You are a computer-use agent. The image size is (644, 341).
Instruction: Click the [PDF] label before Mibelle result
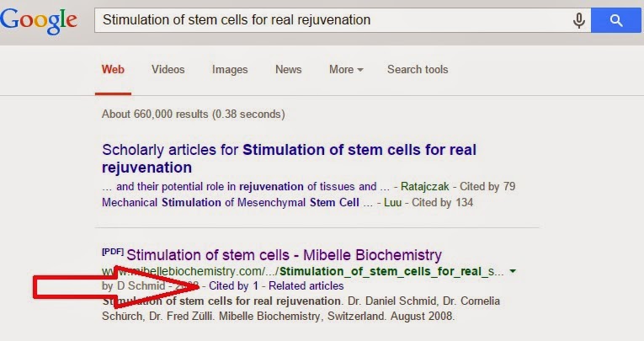[113, 252]
